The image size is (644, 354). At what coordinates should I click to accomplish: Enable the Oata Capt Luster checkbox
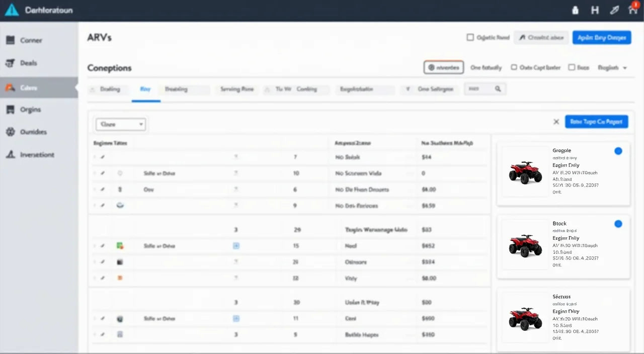(514, 67)
